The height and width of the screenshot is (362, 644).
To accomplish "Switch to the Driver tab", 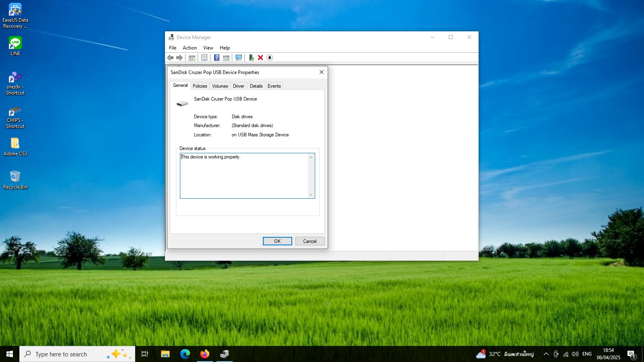I will click(x=239, y=86).
